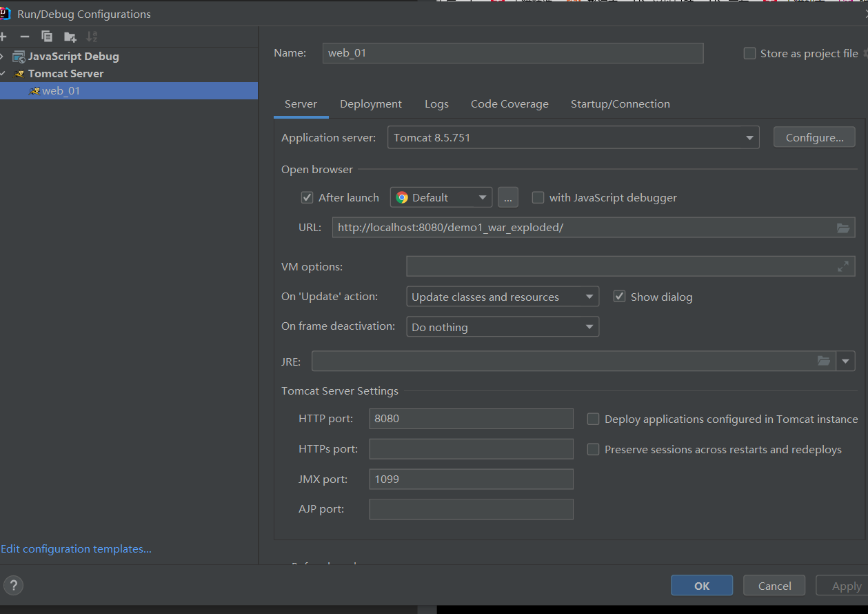Toggle the After launch checkbox
868x614 pixels.
pos(307,197)
